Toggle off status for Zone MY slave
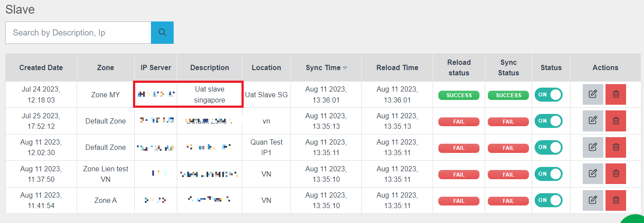Image resolution: width=644 pixels, height=223 pixels. tap(549, 95)
